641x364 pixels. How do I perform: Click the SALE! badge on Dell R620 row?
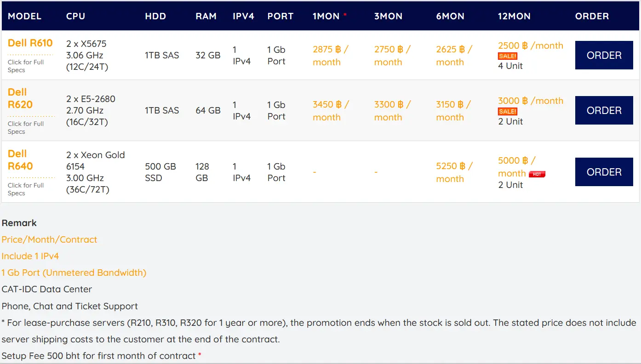pyautogui.click(x=508, y=112)
